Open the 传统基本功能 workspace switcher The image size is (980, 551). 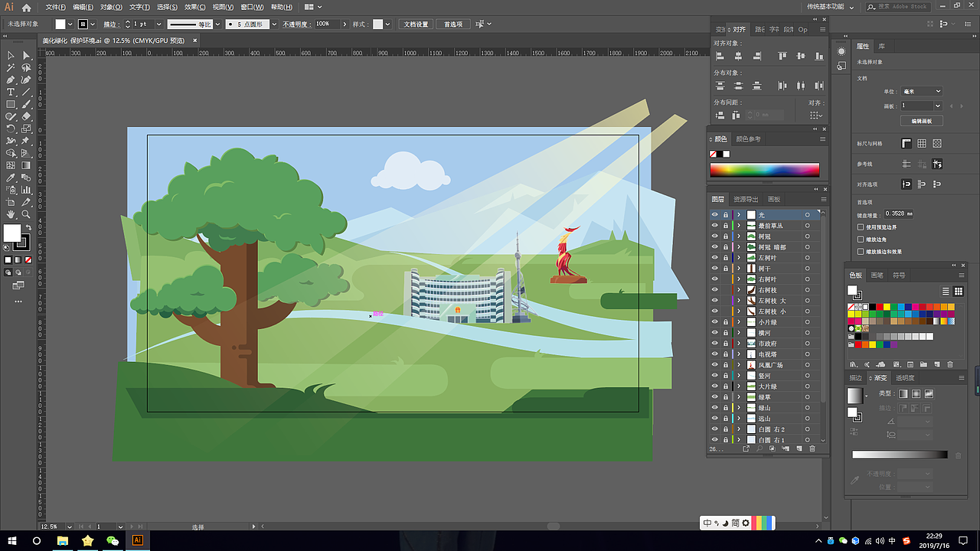pos(830,7)
